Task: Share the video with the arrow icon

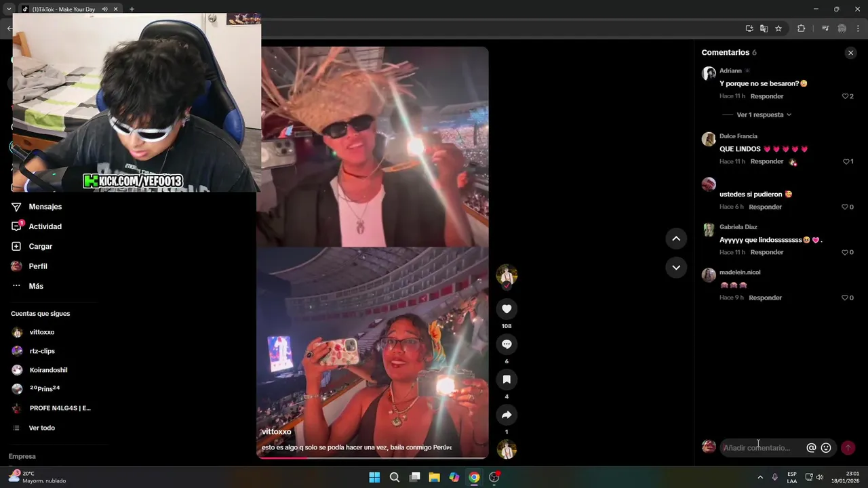Action: point(507,415)
